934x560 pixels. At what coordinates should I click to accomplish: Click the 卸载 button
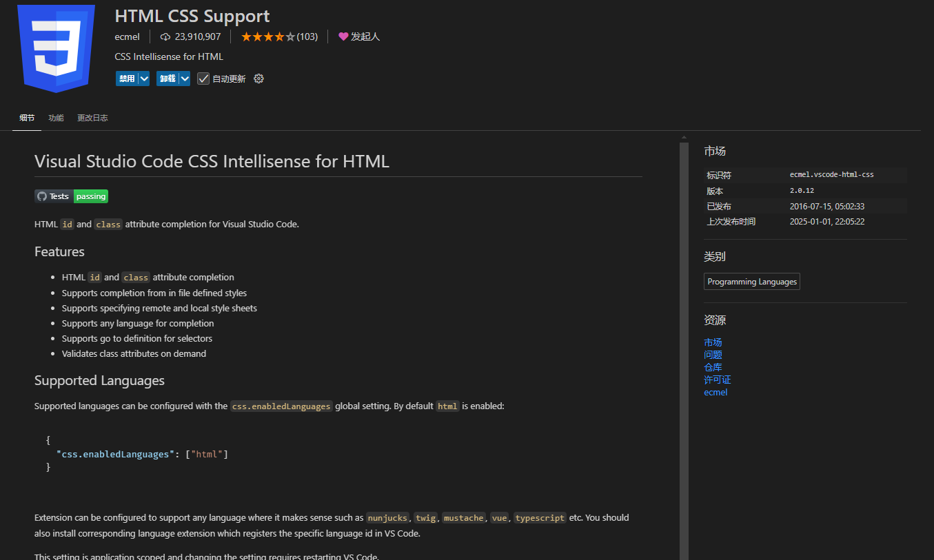(x=167, y=79)
